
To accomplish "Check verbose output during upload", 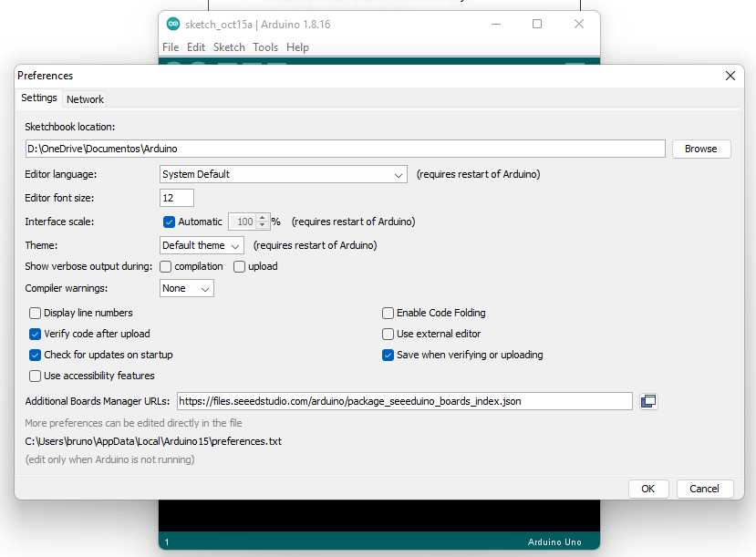I will [x=240, y=267].
